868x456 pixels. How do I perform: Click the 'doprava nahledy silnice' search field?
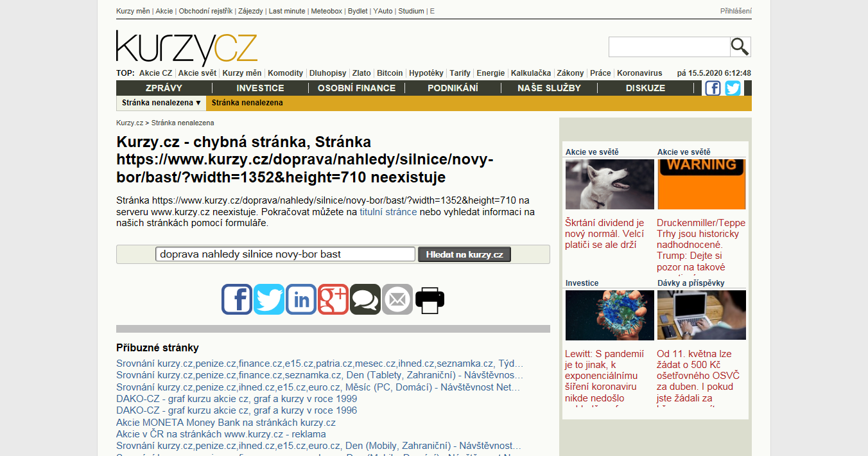tap(286, 254)
